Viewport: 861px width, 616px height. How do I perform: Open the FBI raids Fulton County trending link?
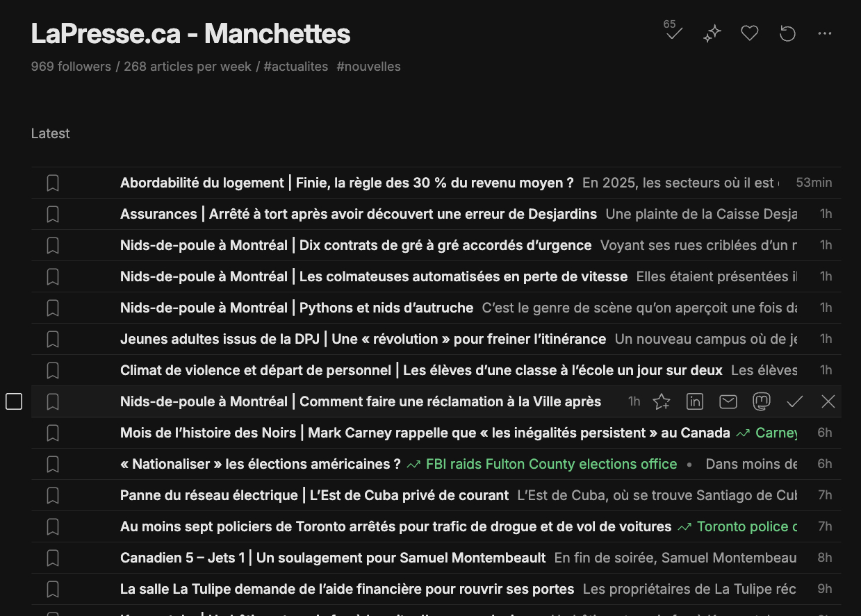550,464
